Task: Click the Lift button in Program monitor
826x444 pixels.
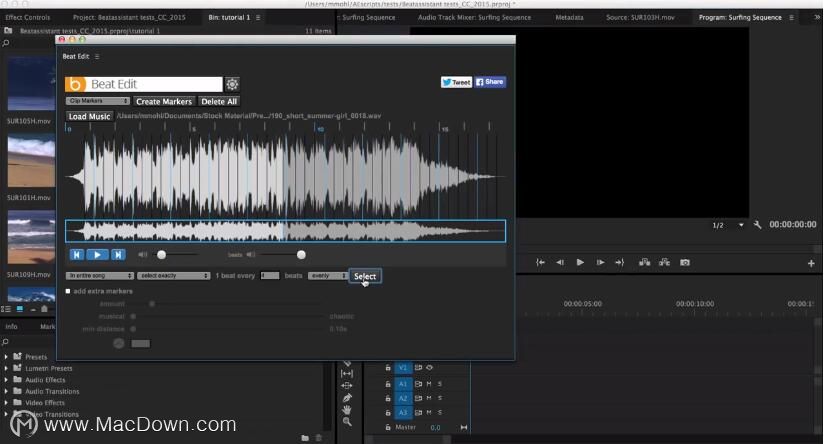Action: click(644, 262)
